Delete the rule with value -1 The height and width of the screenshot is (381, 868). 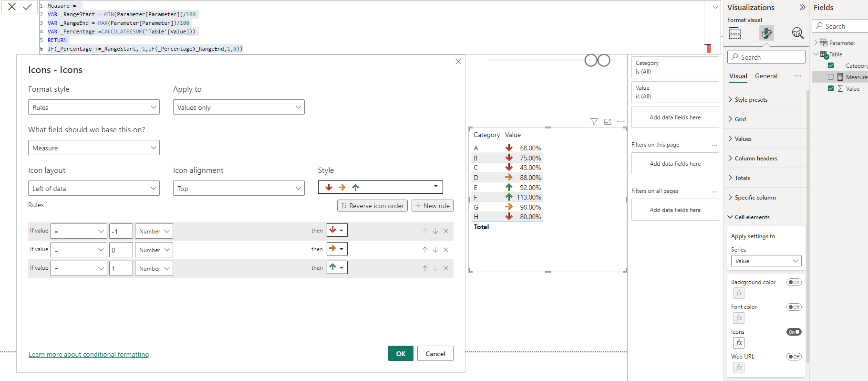446,231
